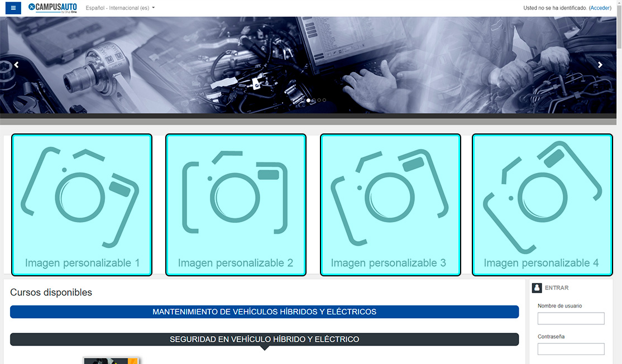Image resolution: width=622 pixels, height=364 pixels.
Task: Click the user icon beside ENTRAR
Action: pyautogui.click(x=537, y=288)
